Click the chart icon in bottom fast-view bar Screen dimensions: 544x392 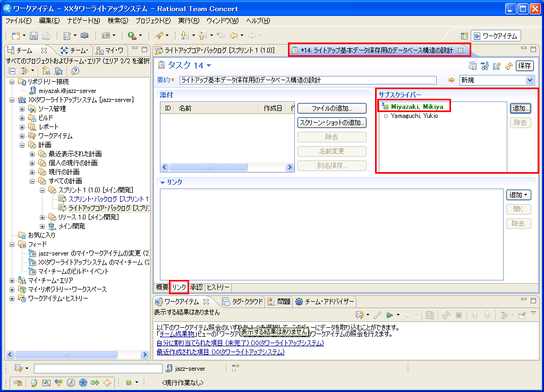pos(46,382)
